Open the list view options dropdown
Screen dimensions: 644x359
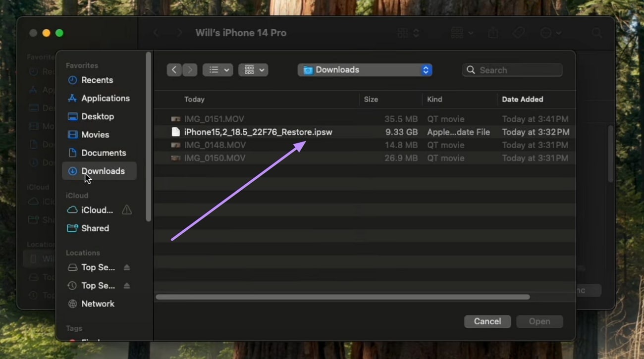point(217,70)
